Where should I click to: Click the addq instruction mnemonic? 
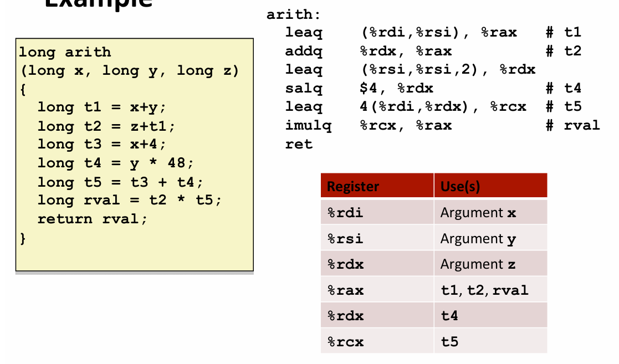pos(303,52)
